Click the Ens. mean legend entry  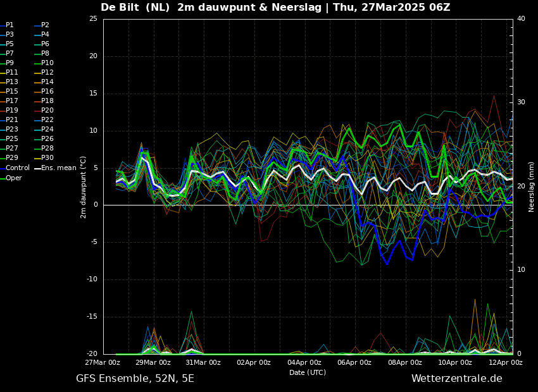55,168
